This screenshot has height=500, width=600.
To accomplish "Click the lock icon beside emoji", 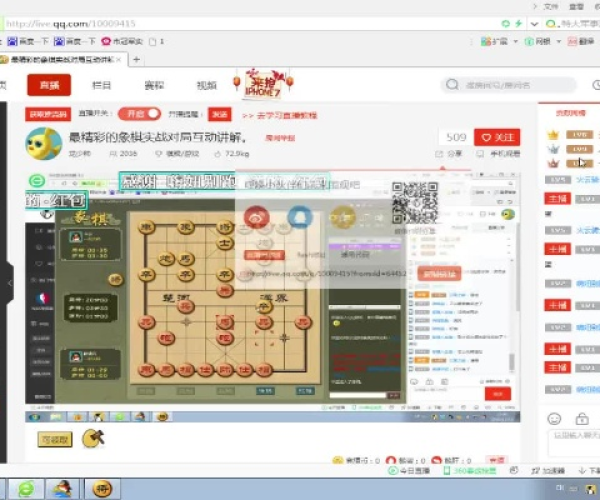I will click(582, 419).
